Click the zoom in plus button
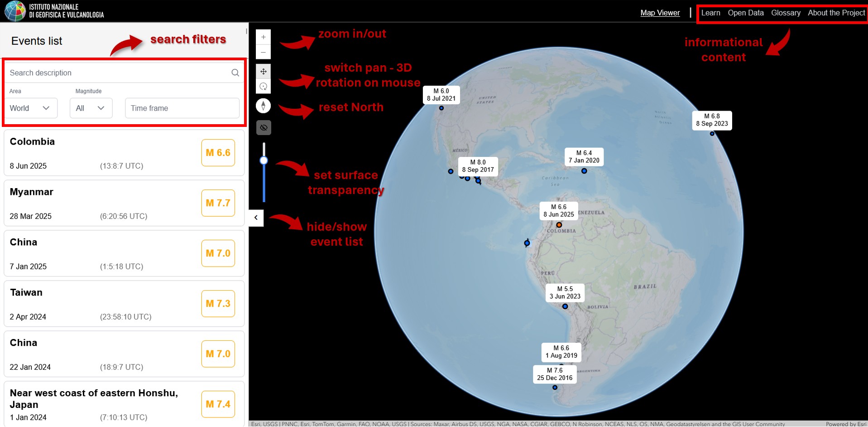Image resolution: width=868 pixels, height=427 pixels. (263, 37)
